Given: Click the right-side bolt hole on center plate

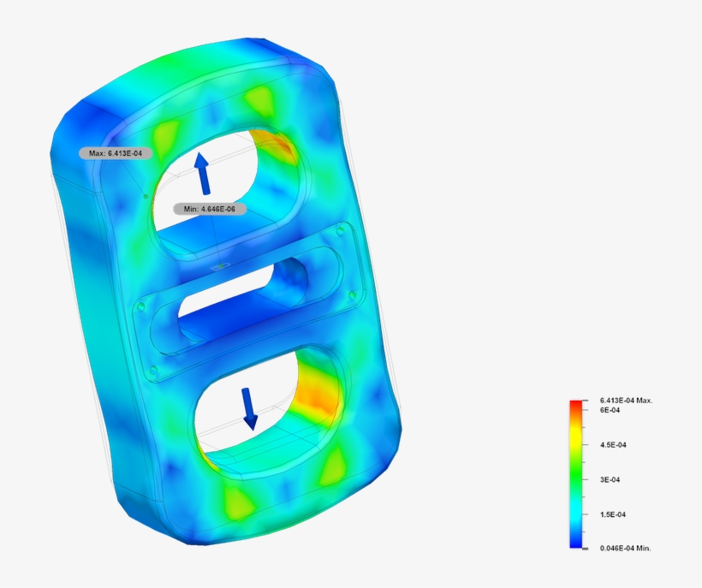Looking at the screenshot, I should click(350, 295).
